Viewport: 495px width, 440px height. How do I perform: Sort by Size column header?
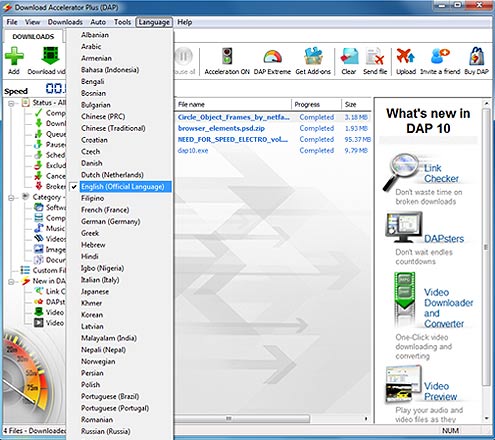click(356, 104)
